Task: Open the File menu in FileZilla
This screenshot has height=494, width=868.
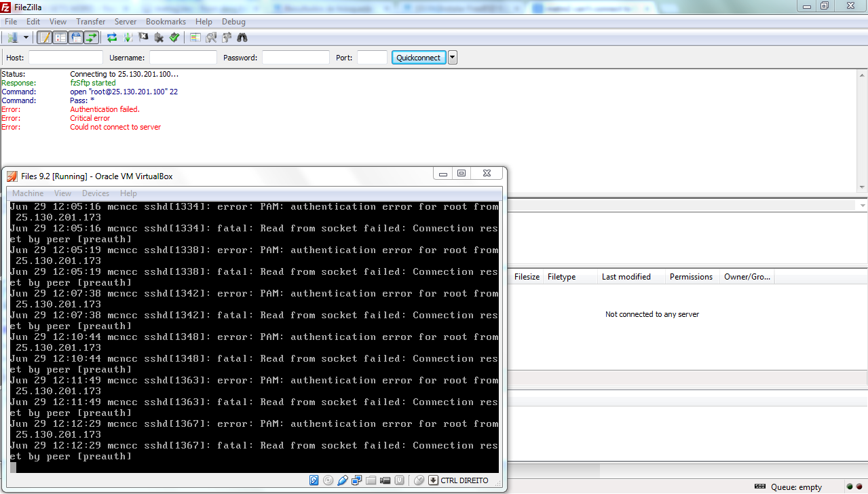Action: click(11, 22)
